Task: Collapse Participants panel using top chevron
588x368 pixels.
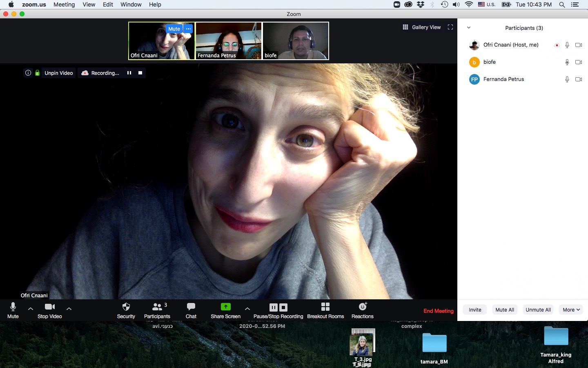Action: (x=469, y=28)
